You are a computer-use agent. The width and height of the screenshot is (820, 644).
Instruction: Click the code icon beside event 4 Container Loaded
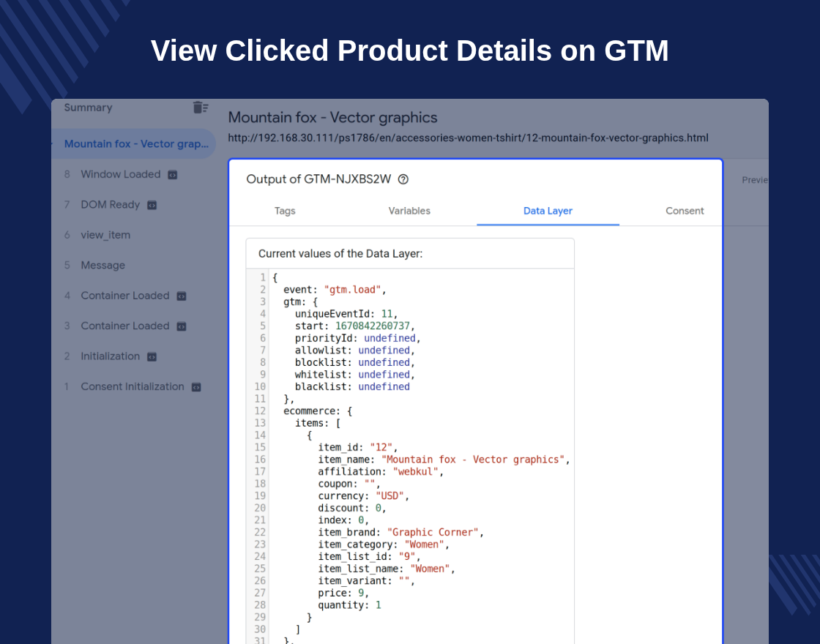click(182, 296)
